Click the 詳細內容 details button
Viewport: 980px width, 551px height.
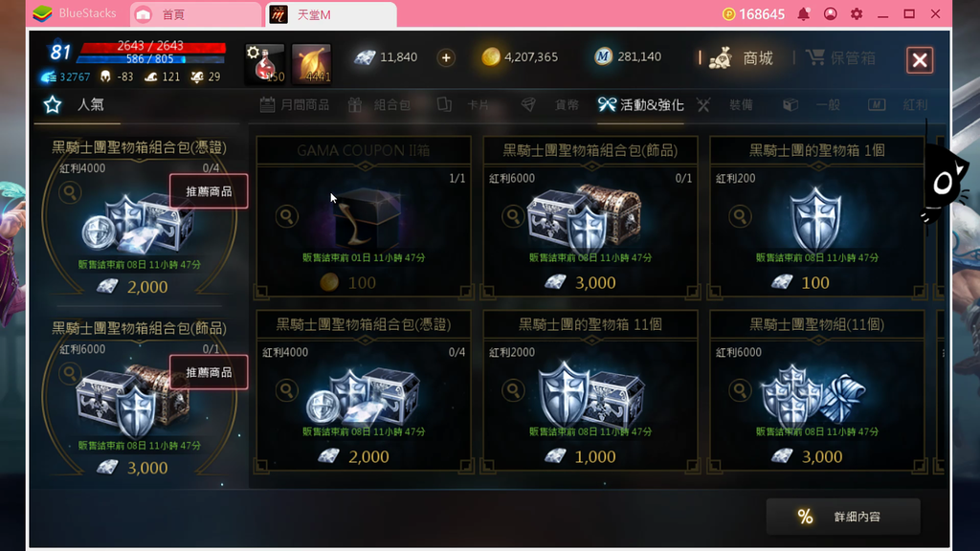click(843, 517)
